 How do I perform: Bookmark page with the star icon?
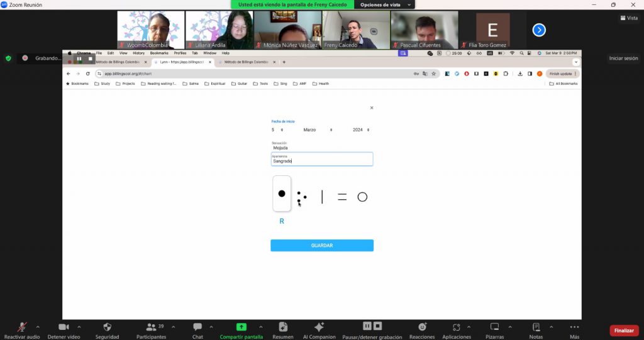tap(433, 74)
